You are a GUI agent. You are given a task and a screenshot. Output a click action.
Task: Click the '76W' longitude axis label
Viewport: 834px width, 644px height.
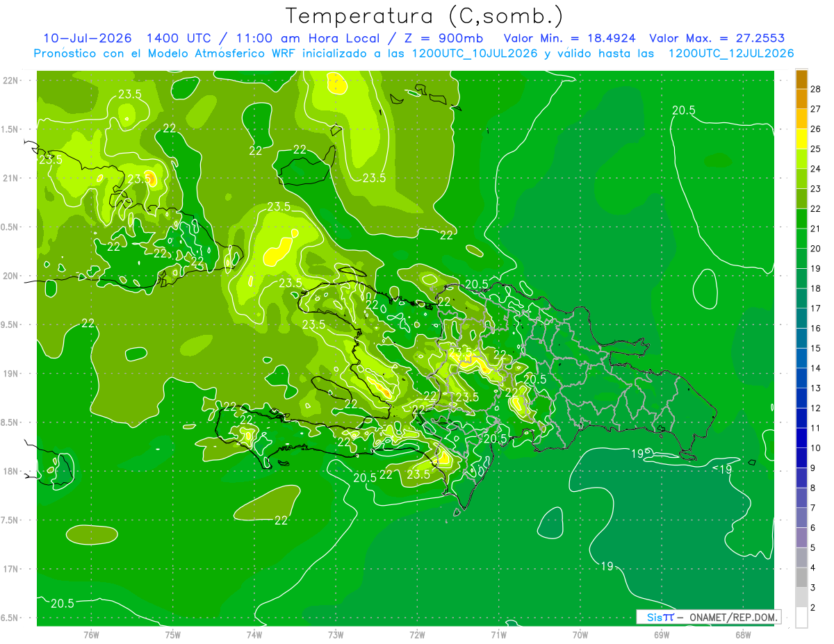coord(91,634)
